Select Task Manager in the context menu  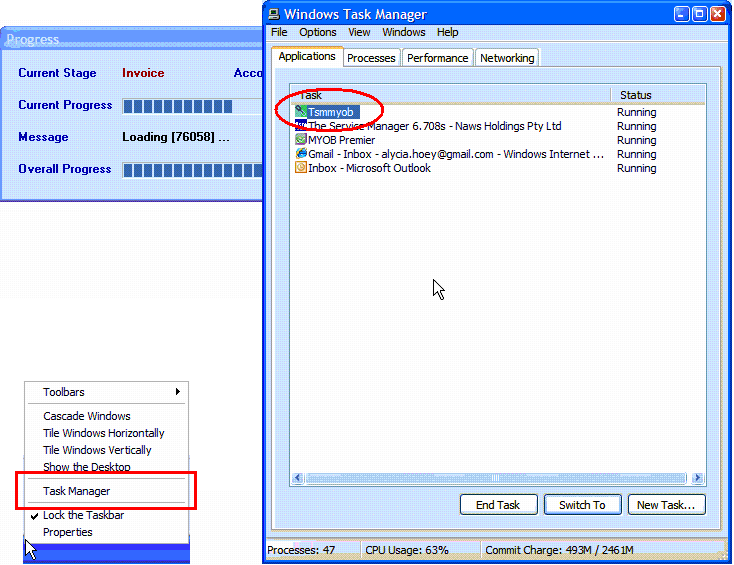click(x=77, y=491)
